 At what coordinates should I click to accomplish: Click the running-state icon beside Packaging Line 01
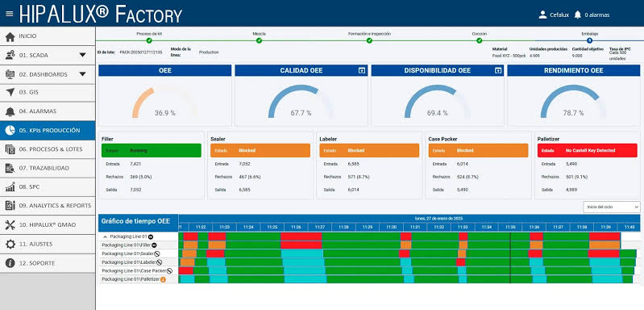point(151,237)
